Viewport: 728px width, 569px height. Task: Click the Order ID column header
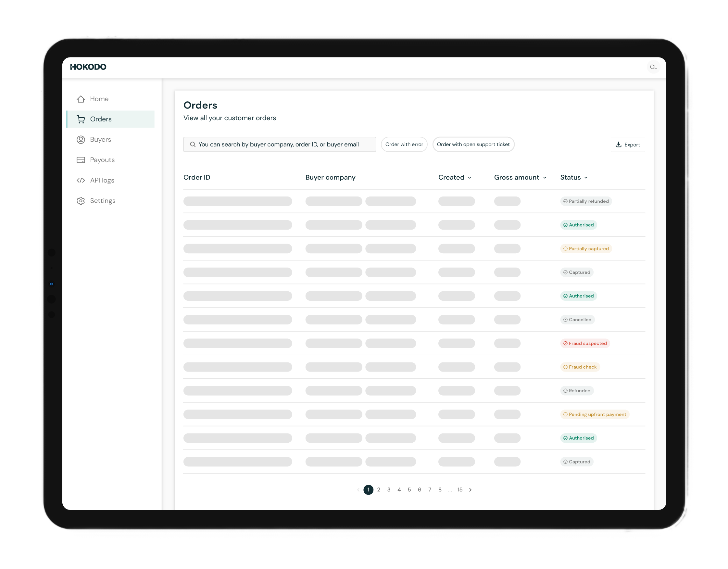tap(197, 177)
